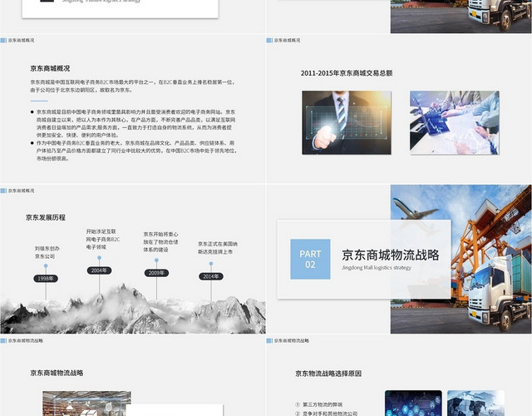This screenshot has height=416, width=532.
Task: Click the caption 刘强东创办京东公司
Action: pyautogui.click(x=47, y=252)
